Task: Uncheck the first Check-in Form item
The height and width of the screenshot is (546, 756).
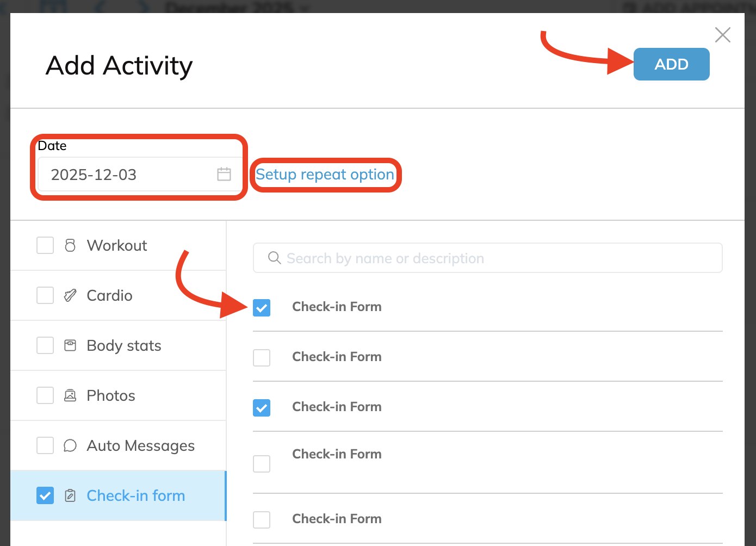Action: 262,307
